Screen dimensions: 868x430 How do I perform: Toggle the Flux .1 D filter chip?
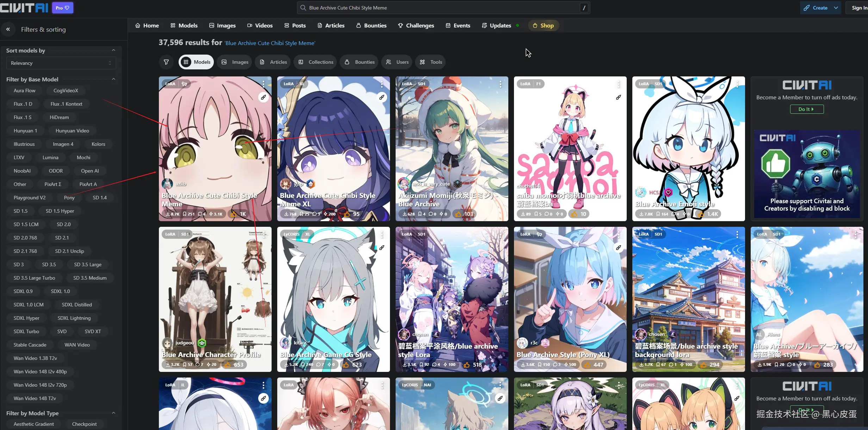[x=23, y=104]
